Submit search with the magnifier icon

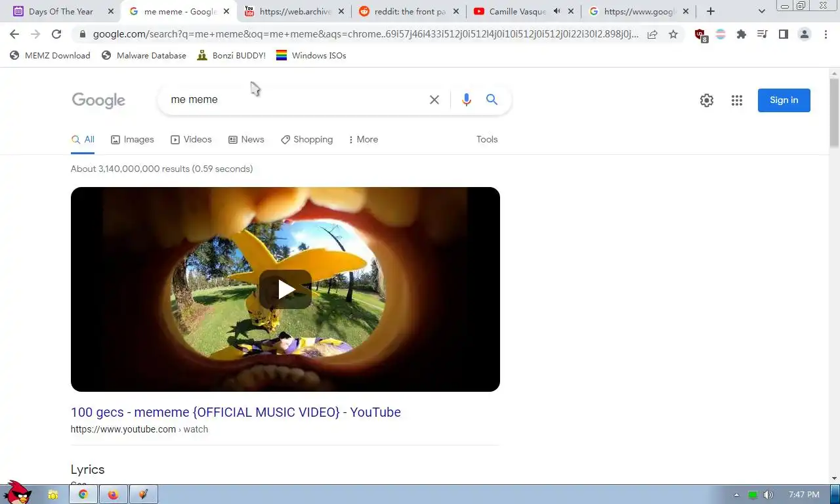(492, 100)
